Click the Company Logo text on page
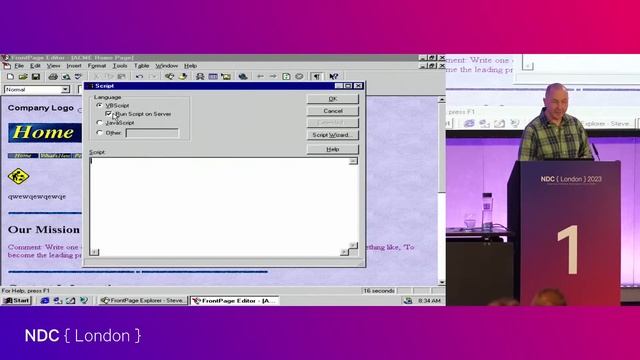Screen dimensions: 640x360 tap(40, 108)
